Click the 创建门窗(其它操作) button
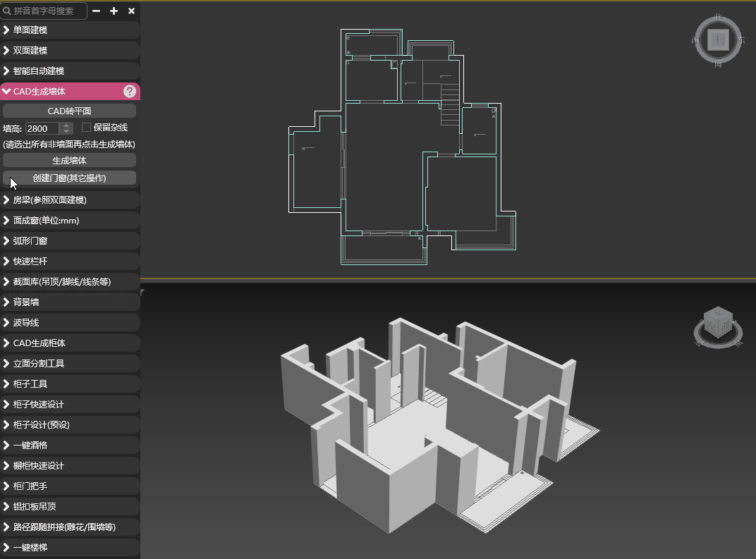 [69, 178]
